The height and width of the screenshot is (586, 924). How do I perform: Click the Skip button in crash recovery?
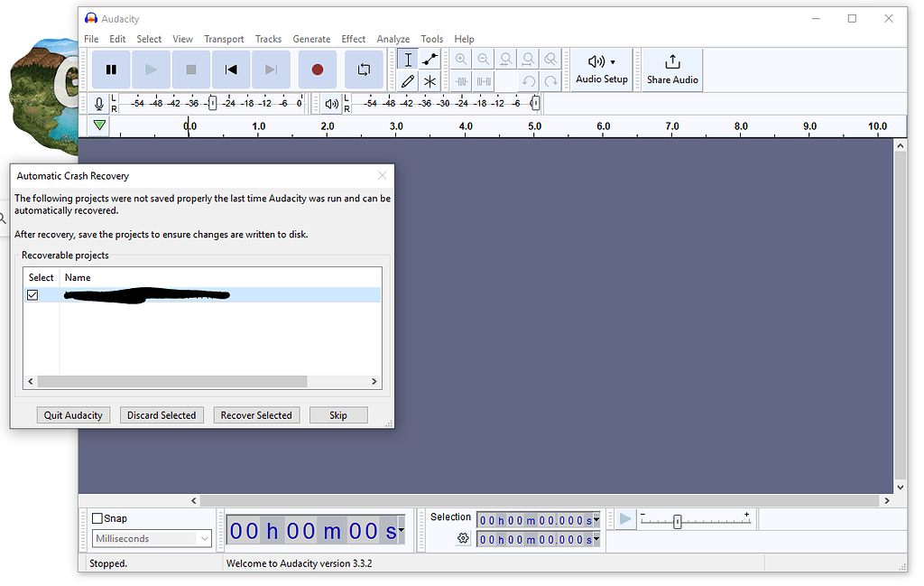tap(338, 414)
